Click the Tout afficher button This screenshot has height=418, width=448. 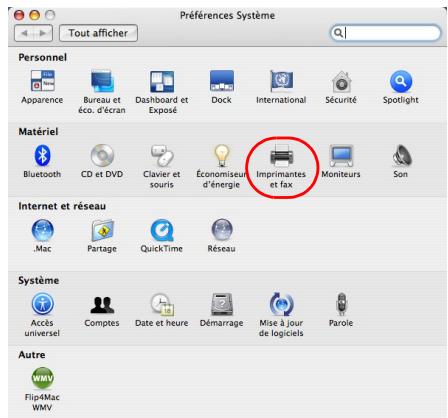[98, 33]
